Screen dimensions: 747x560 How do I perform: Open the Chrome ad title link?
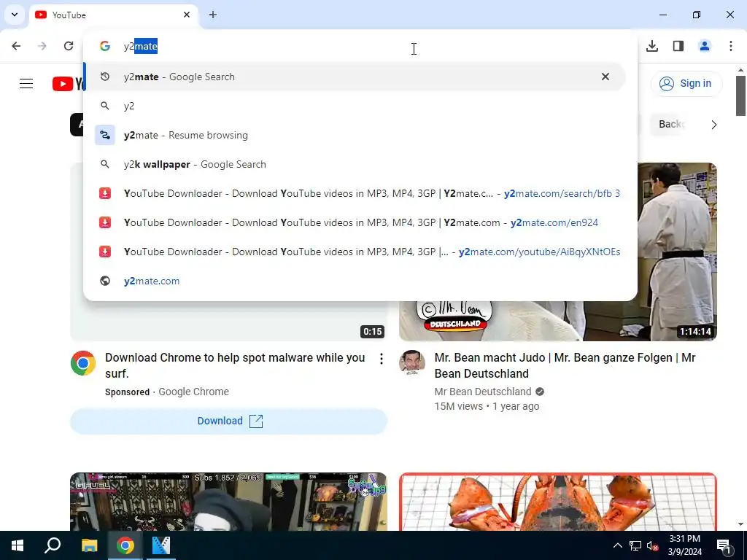235,365
